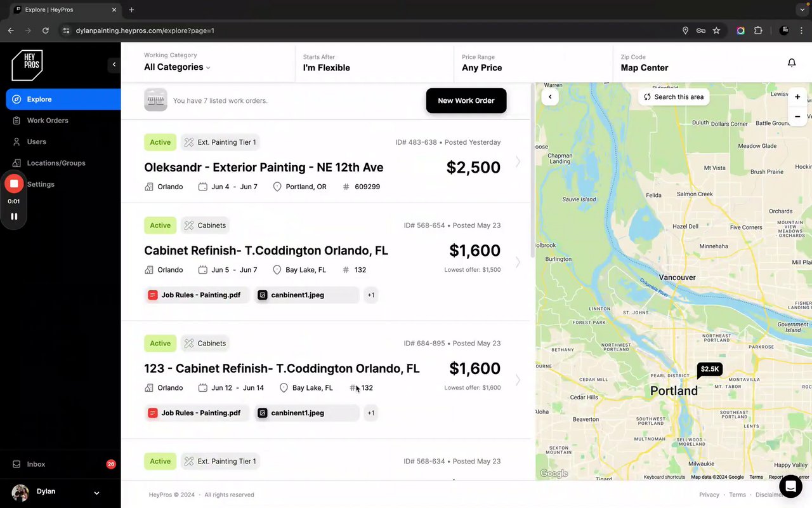Click the notifications bell icon
The width and height of the screenshot is (812, 508).
tap(792, 63)
